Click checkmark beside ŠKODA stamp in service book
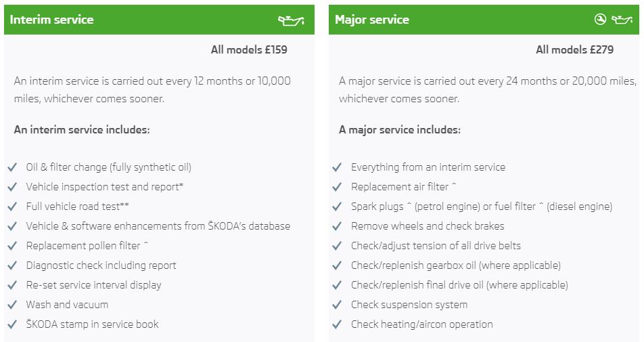644x342 pixels. (12, 324)
